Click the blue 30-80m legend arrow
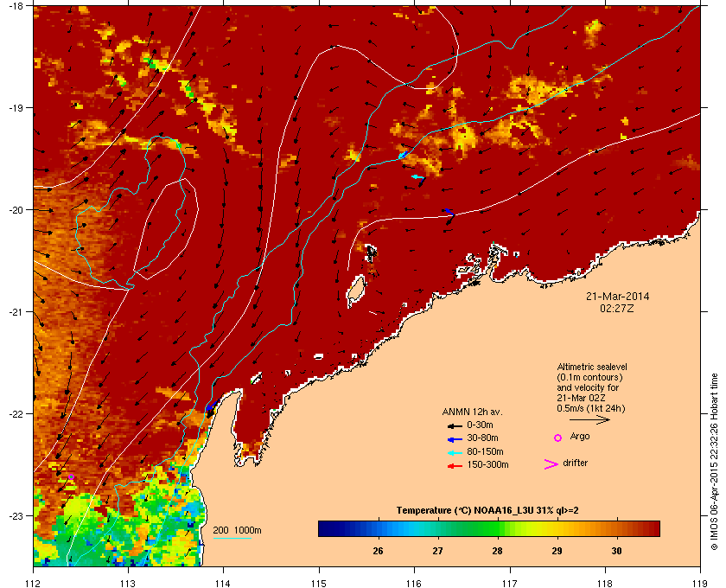The width and height of the screenshot is (726, 588). click(455, 438)
